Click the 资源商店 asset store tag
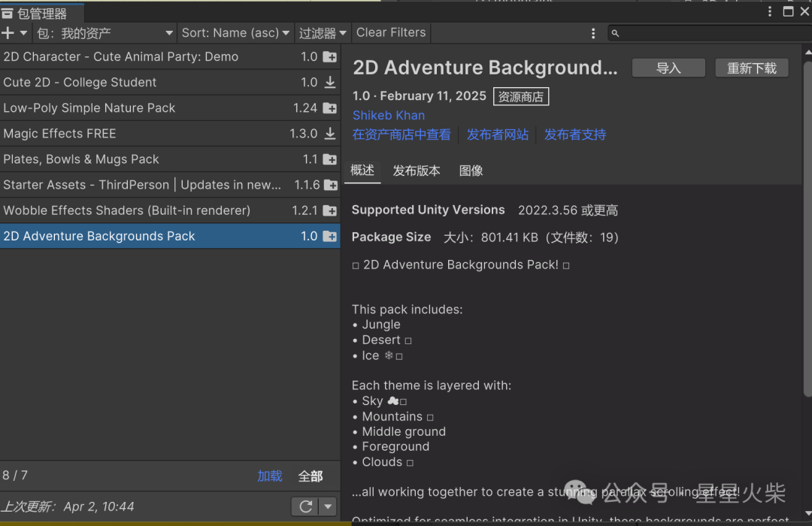 click(520, 97)
